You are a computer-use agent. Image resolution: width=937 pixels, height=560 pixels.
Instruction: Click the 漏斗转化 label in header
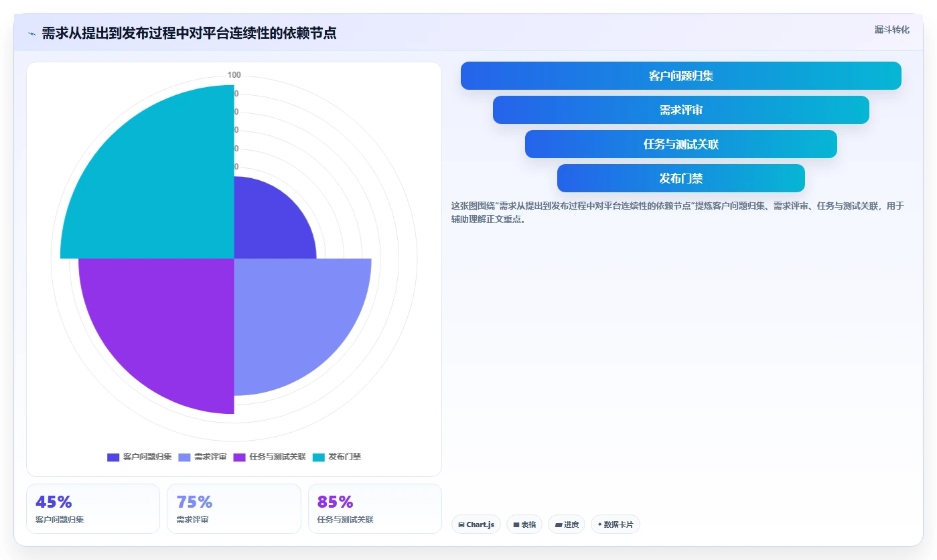[x=891, y=29]
